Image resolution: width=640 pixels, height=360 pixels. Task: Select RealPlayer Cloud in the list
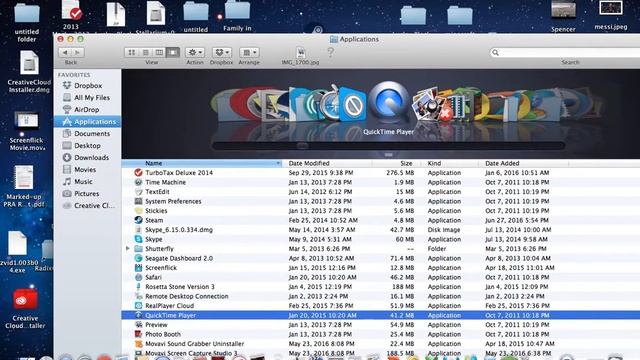(x=380, y=306)
